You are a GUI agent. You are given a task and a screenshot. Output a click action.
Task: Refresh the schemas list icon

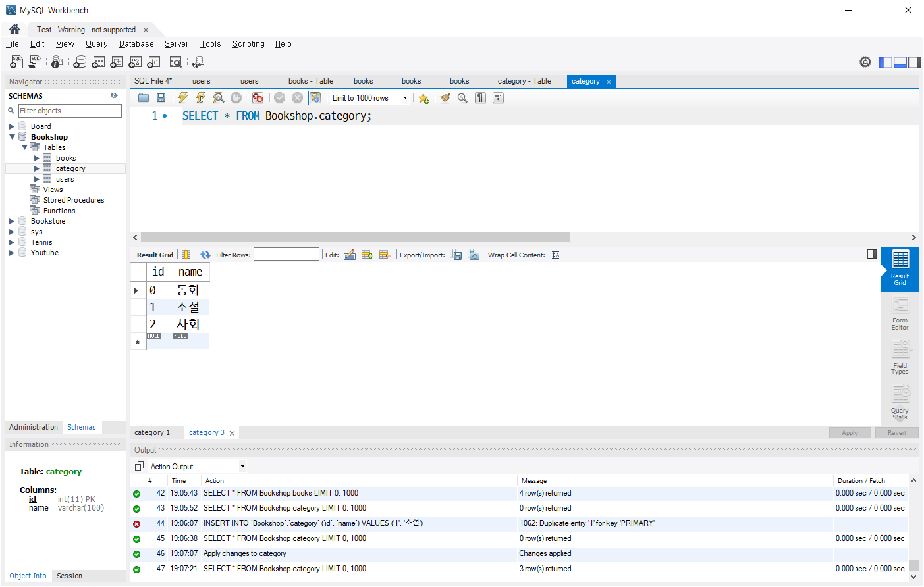click(114, 96)
